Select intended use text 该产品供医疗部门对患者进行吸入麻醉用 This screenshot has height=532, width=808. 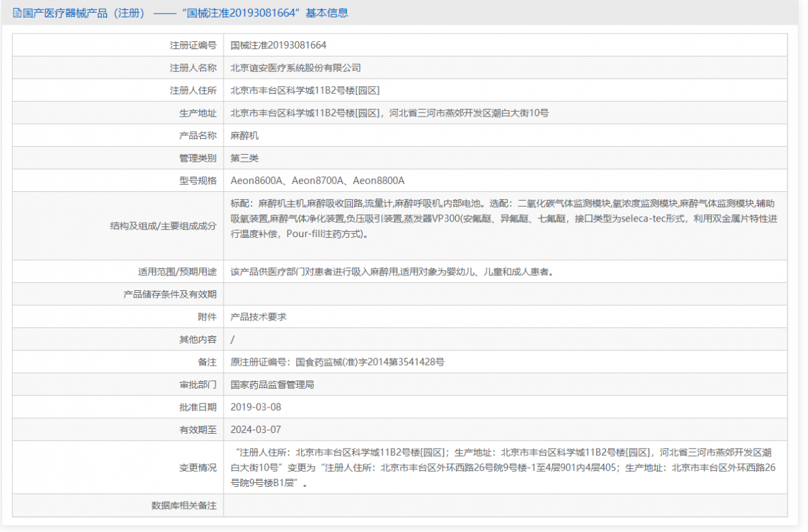(x=392, y=272)
